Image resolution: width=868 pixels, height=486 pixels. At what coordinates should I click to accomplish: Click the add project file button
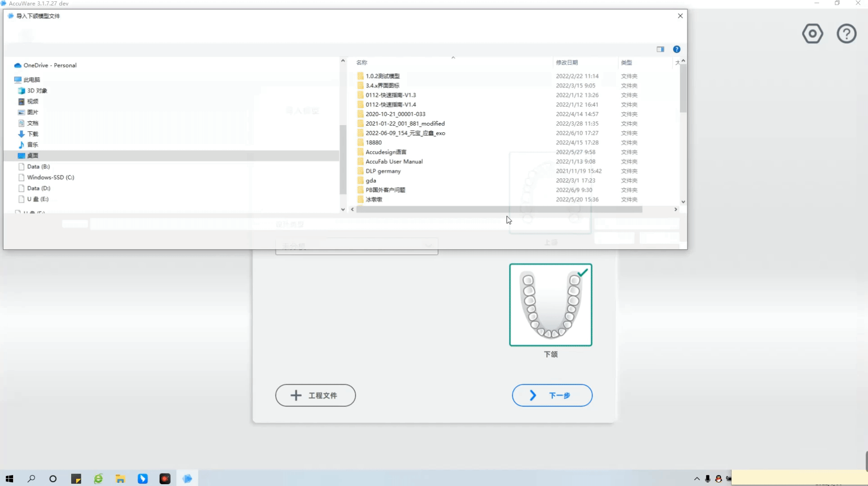coord(315,395)
